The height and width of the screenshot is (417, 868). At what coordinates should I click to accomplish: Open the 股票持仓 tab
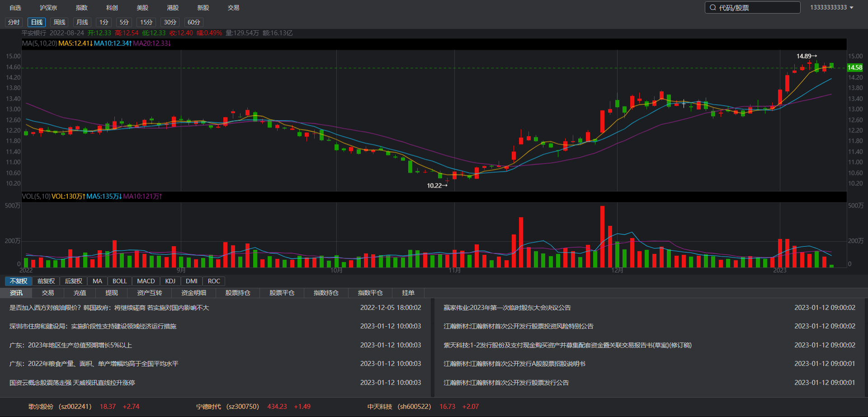coord(238,293)
